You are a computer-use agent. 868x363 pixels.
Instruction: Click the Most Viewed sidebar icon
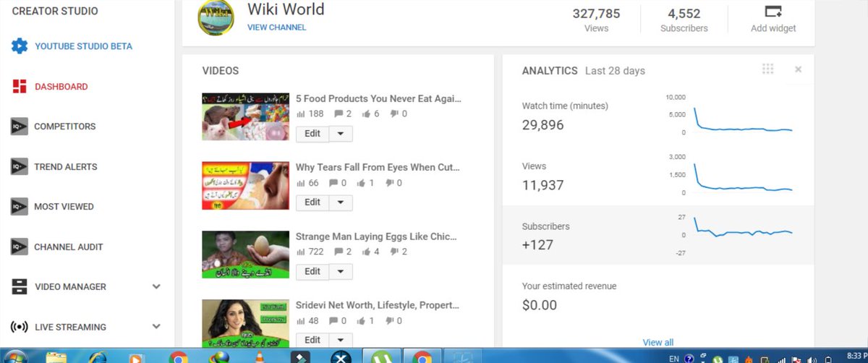20,207
